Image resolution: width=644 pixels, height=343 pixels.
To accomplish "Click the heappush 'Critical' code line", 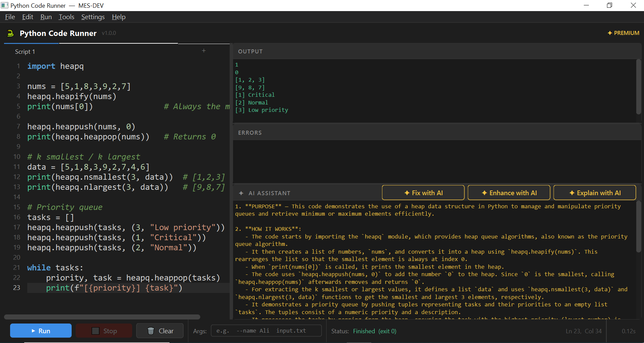I will click(x=116, y=238).
